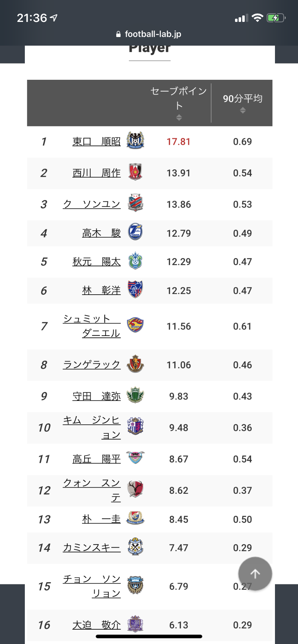Image resolution: width=298 pixels, height=644 pixels.
Task: Open player page for 東口 順昭
Action: point(96,142)
